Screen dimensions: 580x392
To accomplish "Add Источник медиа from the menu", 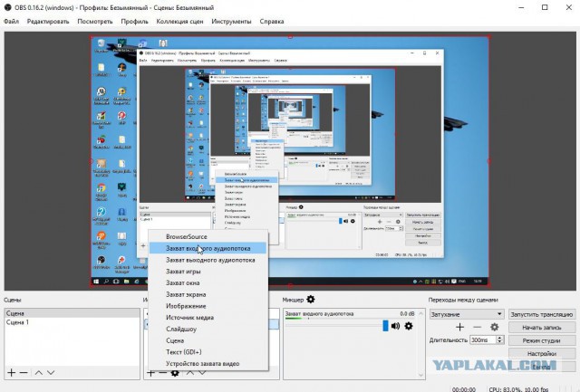I will pos(208,318).
